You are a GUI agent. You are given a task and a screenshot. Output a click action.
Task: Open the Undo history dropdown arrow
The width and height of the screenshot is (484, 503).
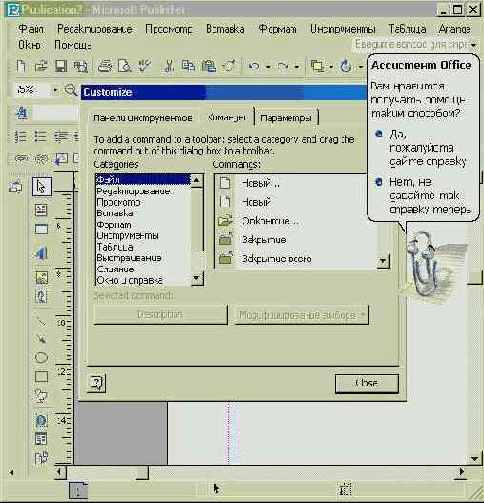point(268,67)
